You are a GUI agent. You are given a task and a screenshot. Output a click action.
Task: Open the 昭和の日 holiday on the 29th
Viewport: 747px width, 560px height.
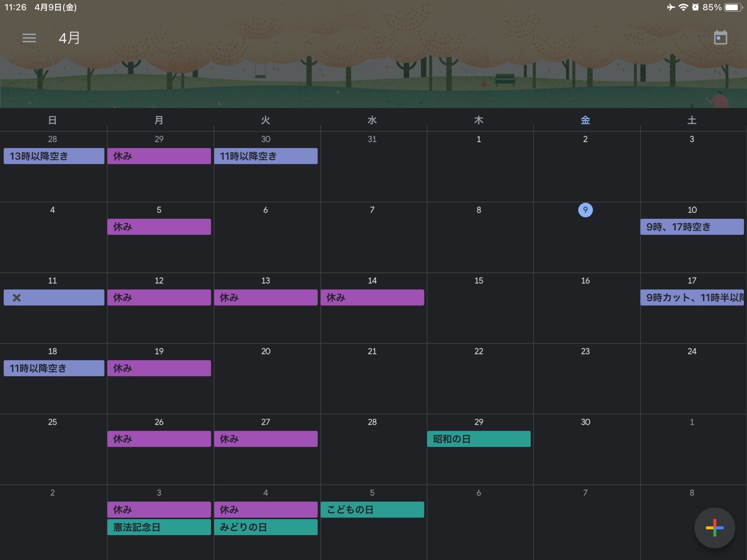click(478, 439)
